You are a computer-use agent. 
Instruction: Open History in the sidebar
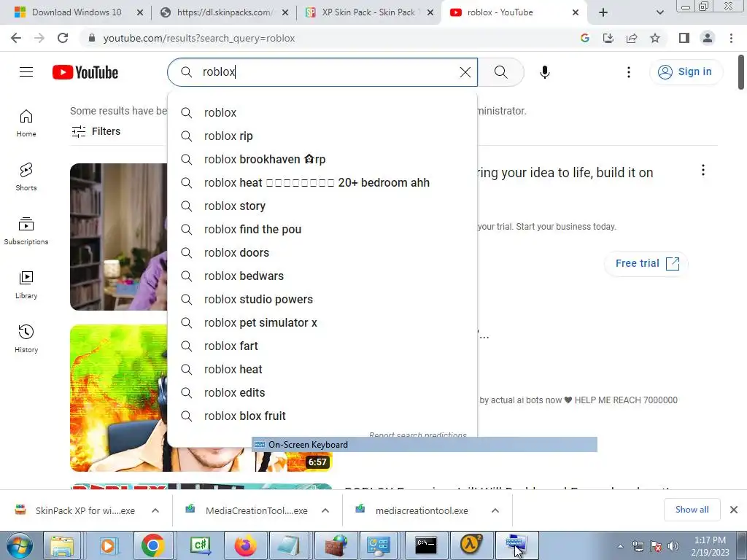coord(26,338)
